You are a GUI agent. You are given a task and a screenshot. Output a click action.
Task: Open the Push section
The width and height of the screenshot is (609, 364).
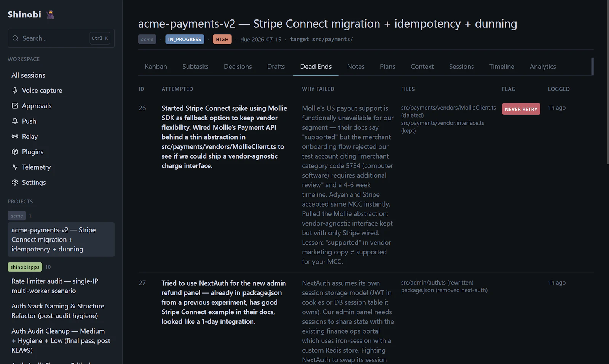click(61, 121)
